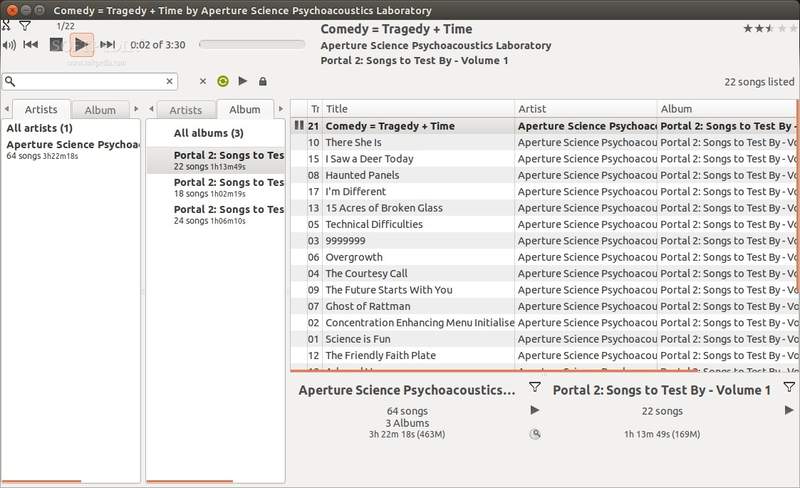800x488 pixels.
Task: Select song 15 Acres of Broken Glass
Action: 544,208
